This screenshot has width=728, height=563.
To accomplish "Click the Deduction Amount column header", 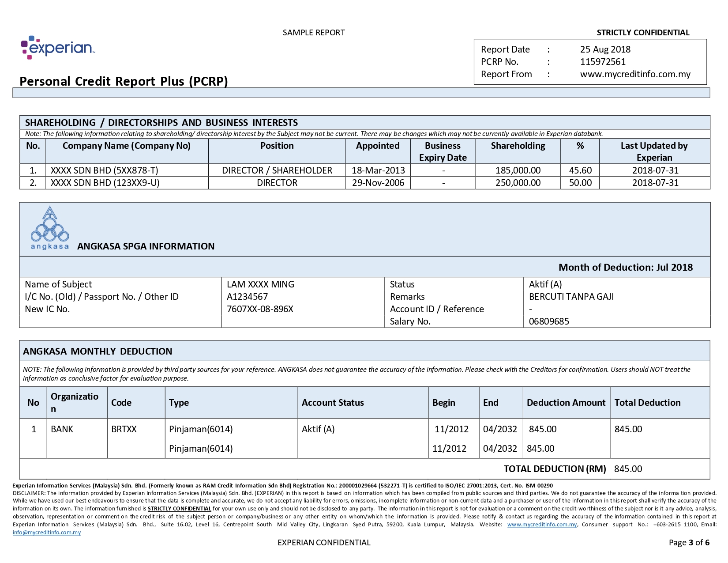I will coord(566,403).
